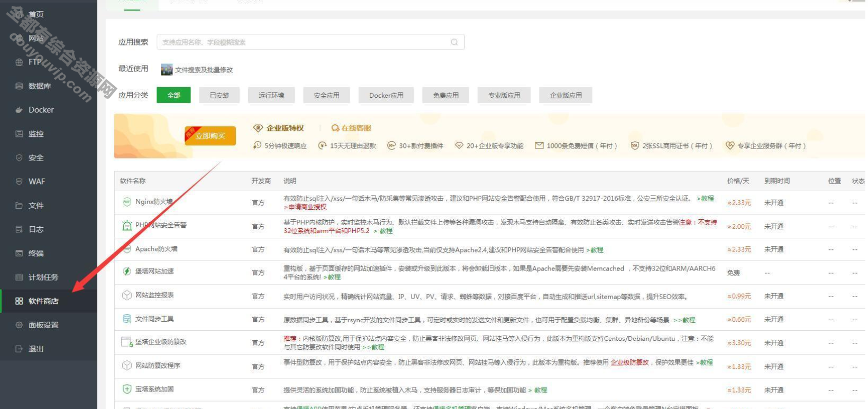Open the 专业版应用 category
Viewport: 868px width, 409px height.
point(504,95)
